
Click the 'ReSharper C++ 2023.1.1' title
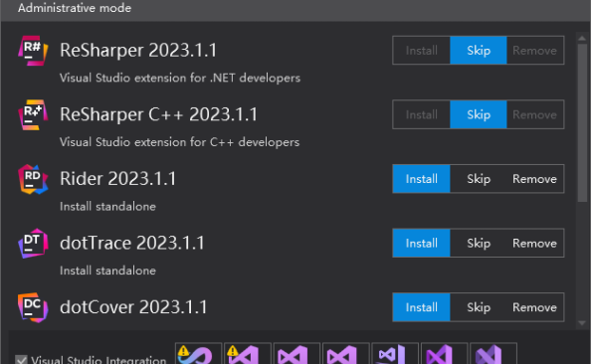coord(158,114)
